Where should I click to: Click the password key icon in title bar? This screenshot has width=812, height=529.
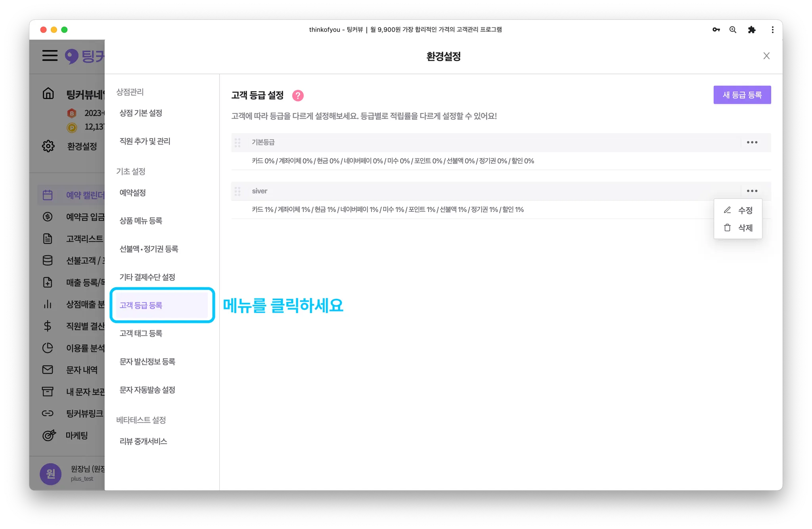click(x=716, y=30)
